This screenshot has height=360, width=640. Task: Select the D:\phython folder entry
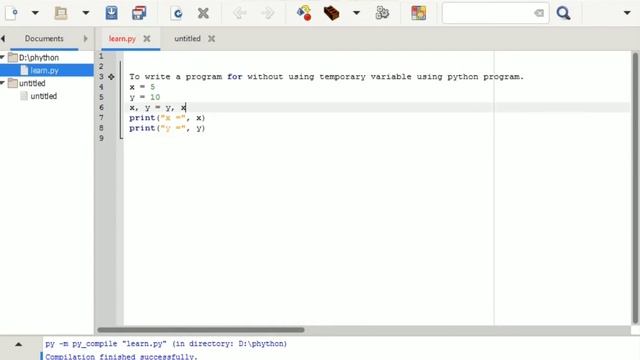[x=39, y=58]
